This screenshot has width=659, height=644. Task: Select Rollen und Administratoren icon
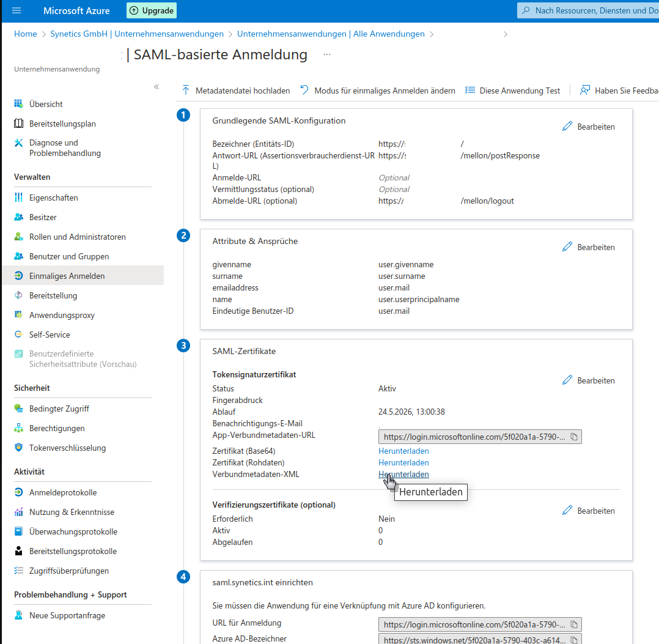pos(18,237)
